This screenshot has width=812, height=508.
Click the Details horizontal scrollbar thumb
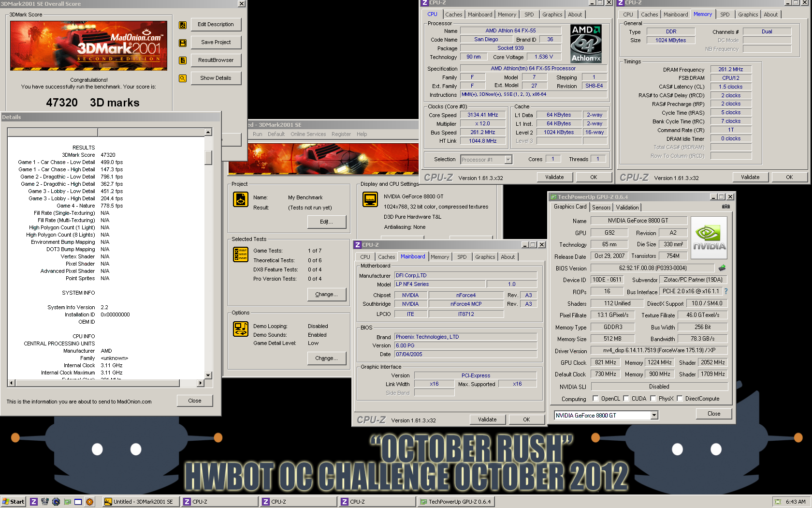97,383
